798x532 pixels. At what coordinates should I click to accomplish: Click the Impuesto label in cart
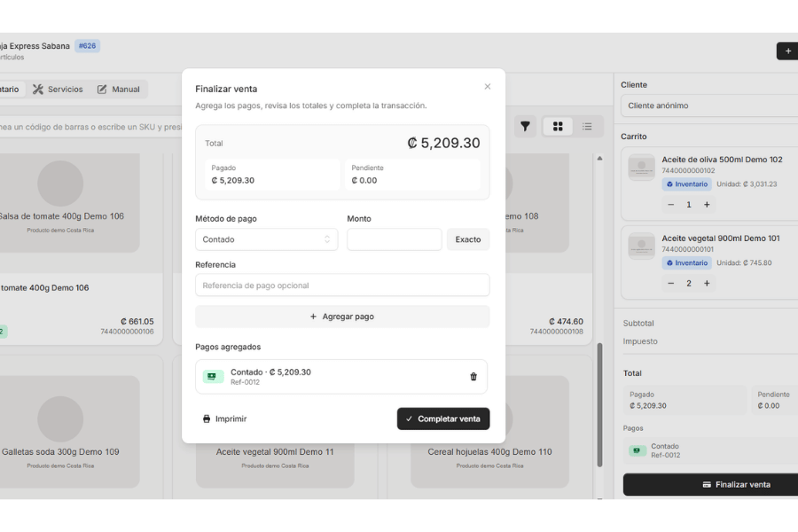click(x=640, y=341)
